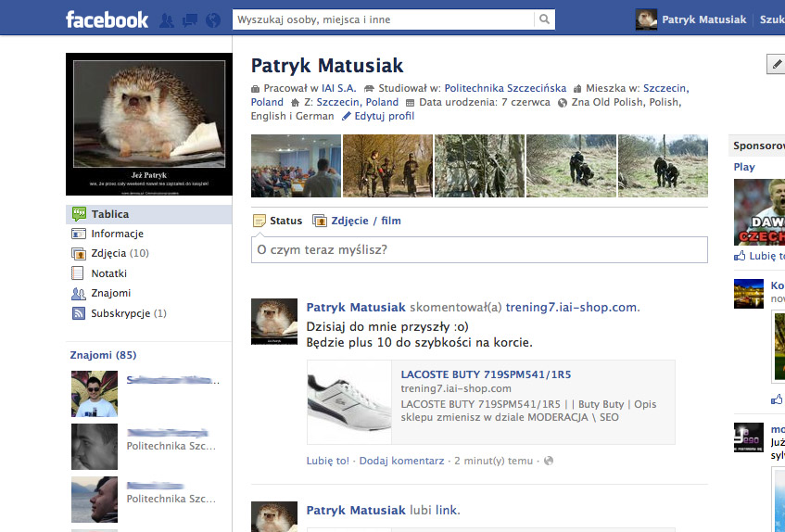
Task: Open Notatki in the left sidebar
Action: 108,273
